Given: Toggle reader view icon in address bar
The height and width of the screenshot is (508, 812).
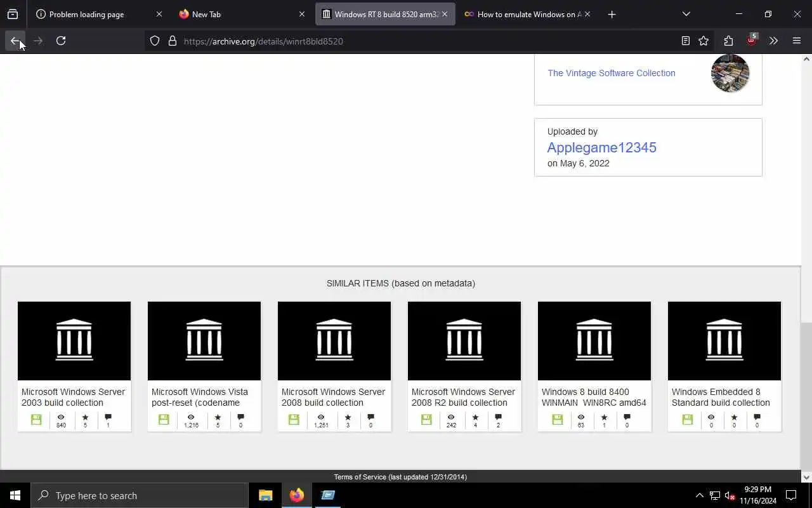Looking at the screenshot, I should [x=686, y=41].
